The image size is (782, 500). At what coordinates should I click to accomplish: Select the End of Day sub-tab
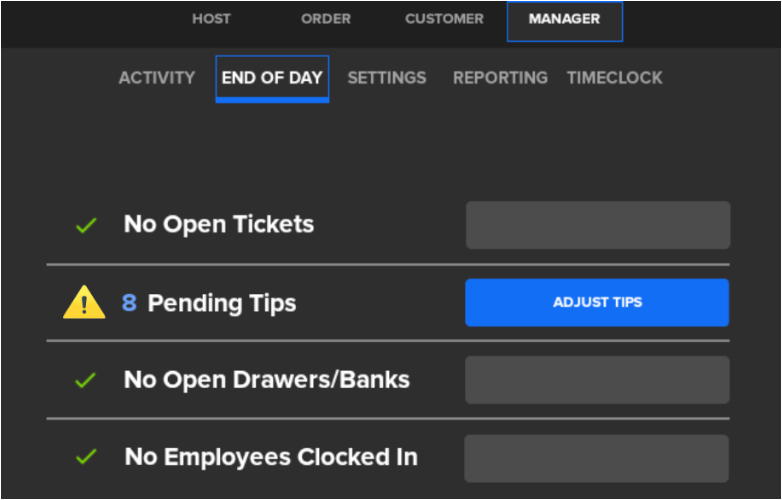(272, 78)
